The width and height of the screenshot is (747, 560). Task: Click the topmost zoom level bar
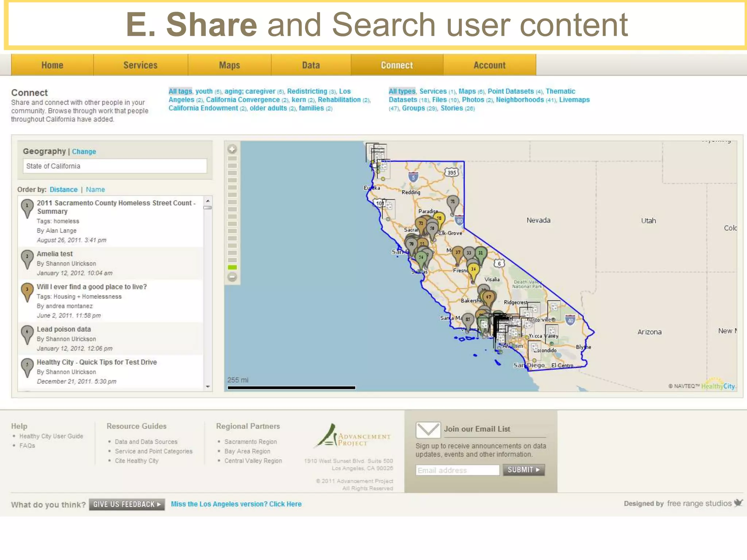pyautogui.click(x=232, y=159)
